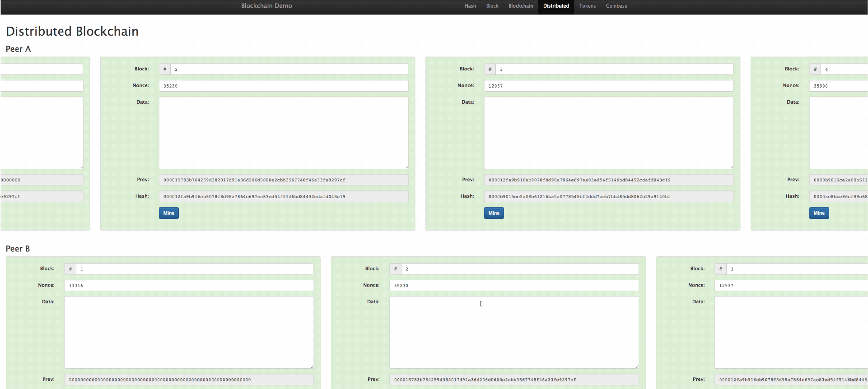Go to the Block nav item
This screenshot has width=868, height=389.
point(492,6)
